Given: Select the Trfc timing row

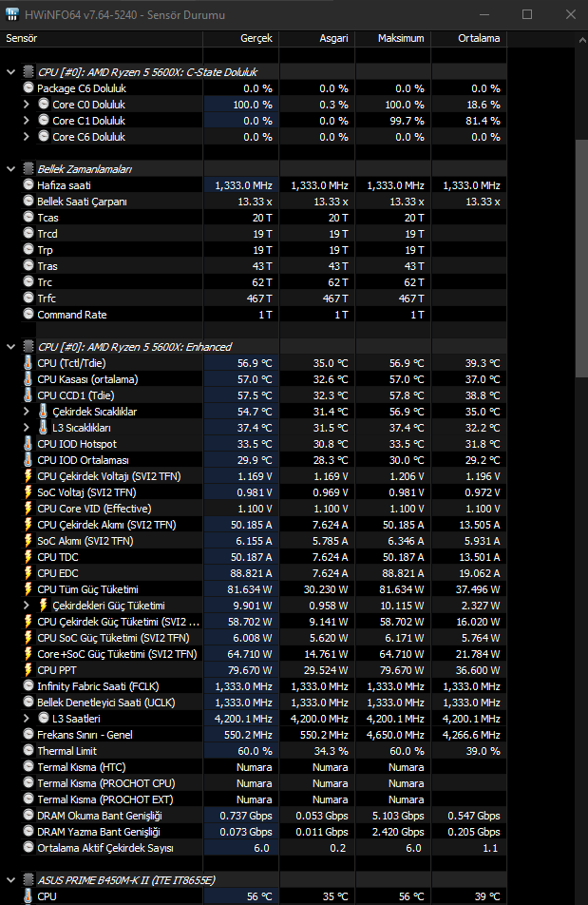Looking at the screenshot, I should click(x=254, y=298).
